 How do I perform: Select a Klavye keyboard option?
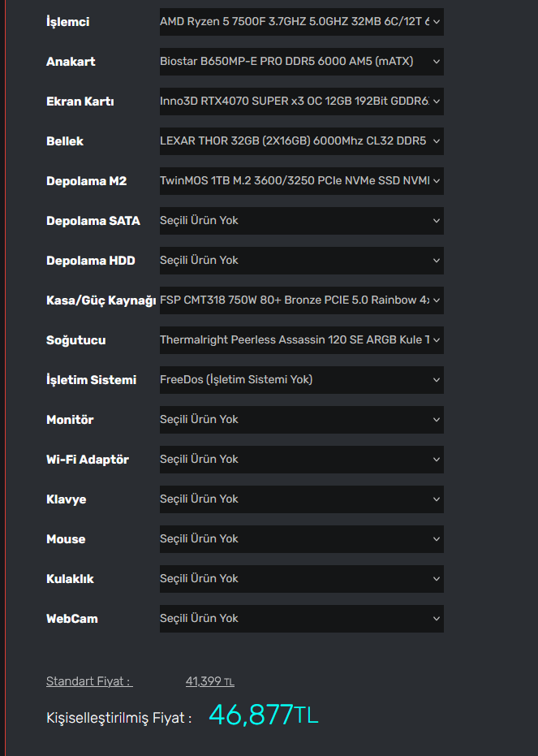(301, 499)
